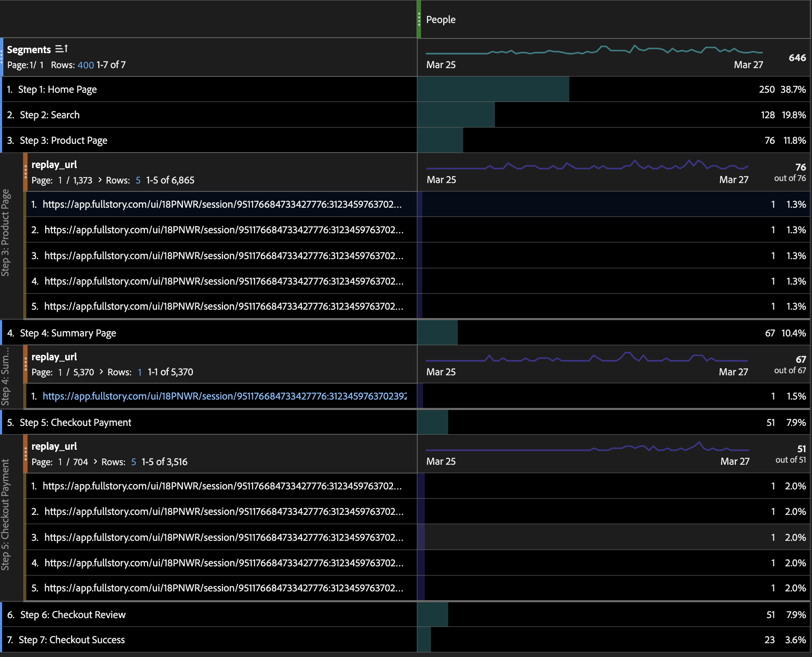The image size is (812, 657).
Task: Click the 646 People total value
Action: tap(797, 58)
